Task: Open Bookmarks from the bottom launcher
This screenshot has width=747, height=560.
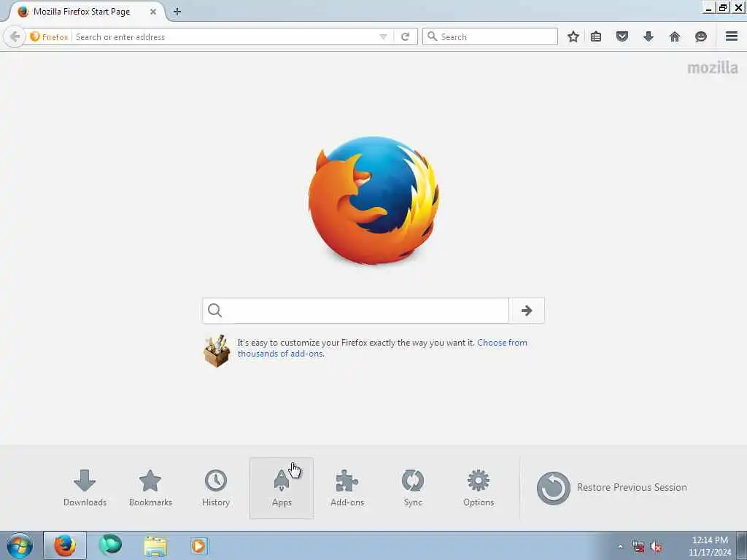Action: [x=150, y=488]
